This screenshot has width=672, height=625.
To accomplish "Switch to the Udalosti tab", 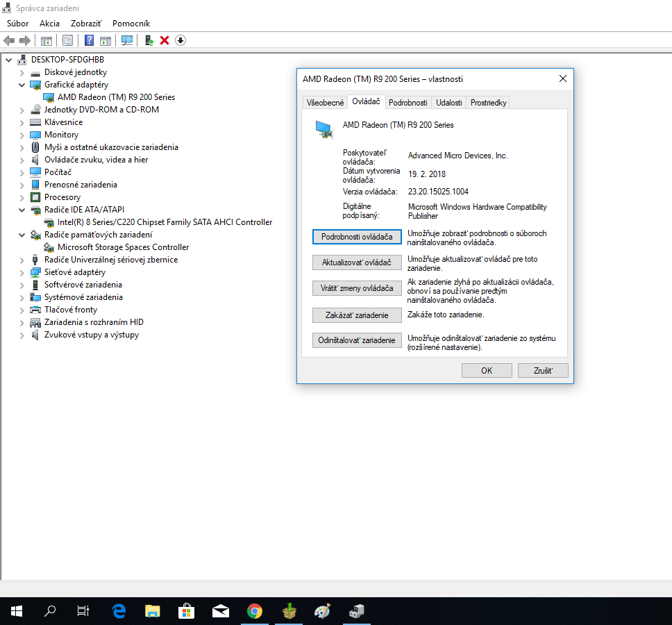I will click(448, 103).
